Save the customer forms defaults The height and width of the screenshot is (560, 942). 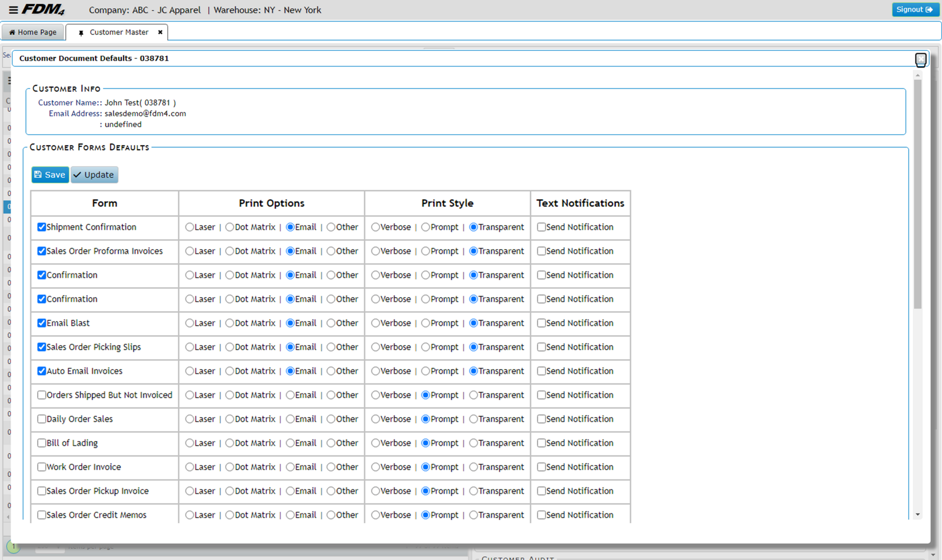click(50, 175)
